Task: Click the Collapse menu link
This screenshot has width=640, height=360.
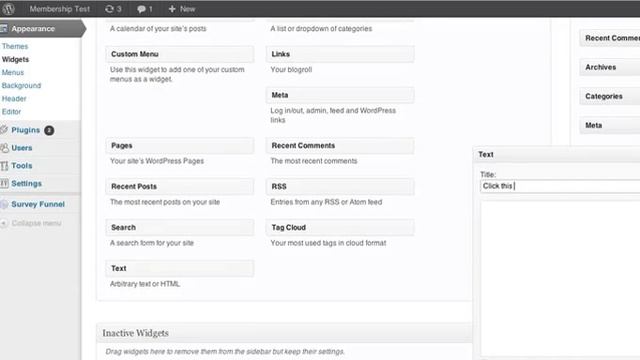Action: click(x=36, y=223)
